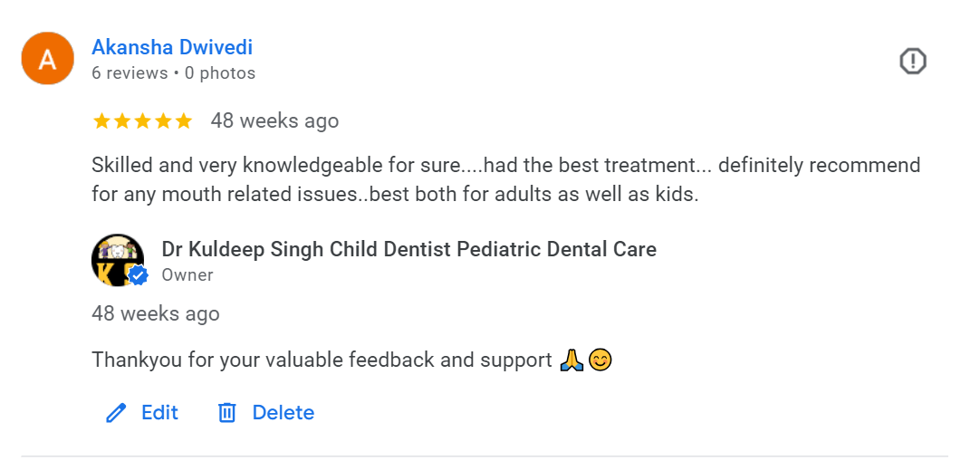Viewport: 980px width, 461px height.
Task: Click the praying hands emoji in reply
Action: (x=572, y=360)
